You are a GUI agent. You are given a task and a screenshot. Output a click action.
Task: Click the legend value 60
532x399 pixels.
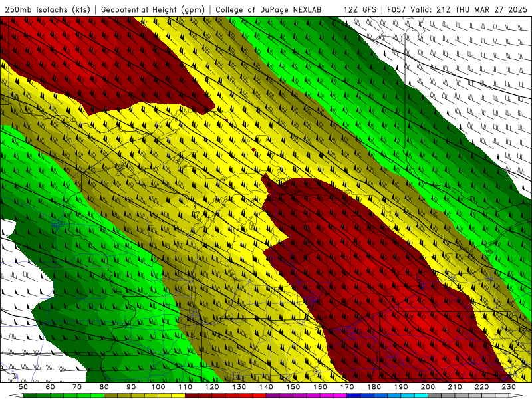51,387
